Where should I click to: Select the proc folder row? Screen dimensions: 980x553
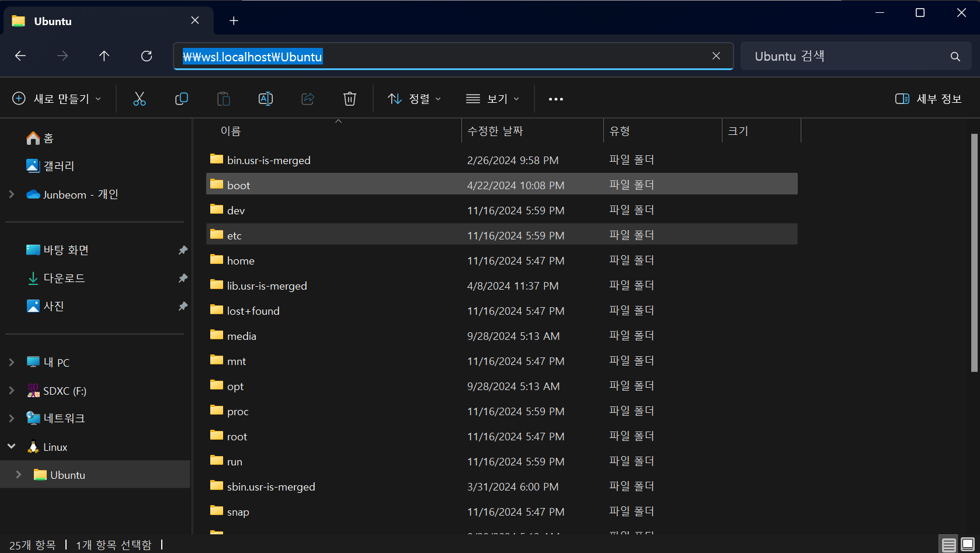[x=502, y=411]
